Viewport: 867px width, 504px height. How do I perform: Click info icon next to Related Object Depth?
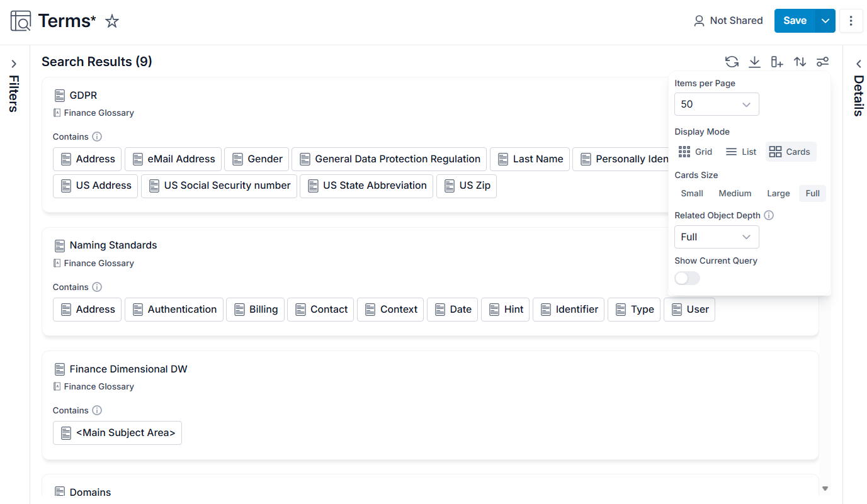click(x=769, y=215)
